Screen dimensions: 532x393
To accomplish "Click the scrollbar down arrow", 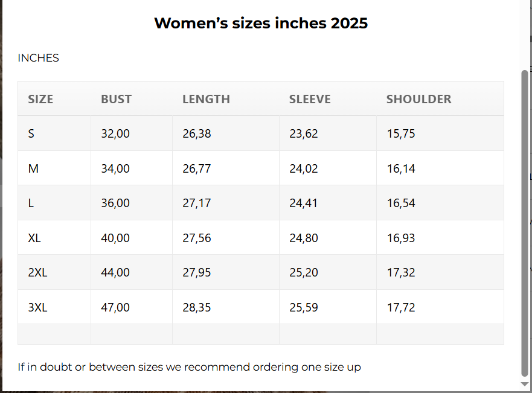I will click(x=524, y=384).
